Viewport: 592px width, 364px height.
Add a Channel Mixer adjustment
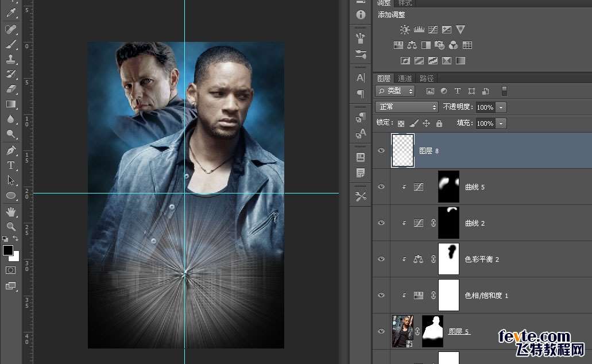454,45
